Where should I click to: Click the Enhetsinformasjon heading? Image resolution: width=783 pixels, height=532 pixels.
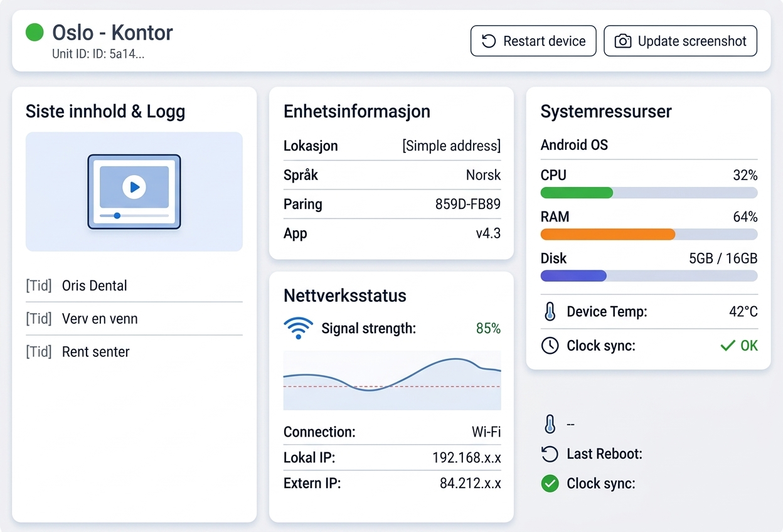(x=357, y=112)
